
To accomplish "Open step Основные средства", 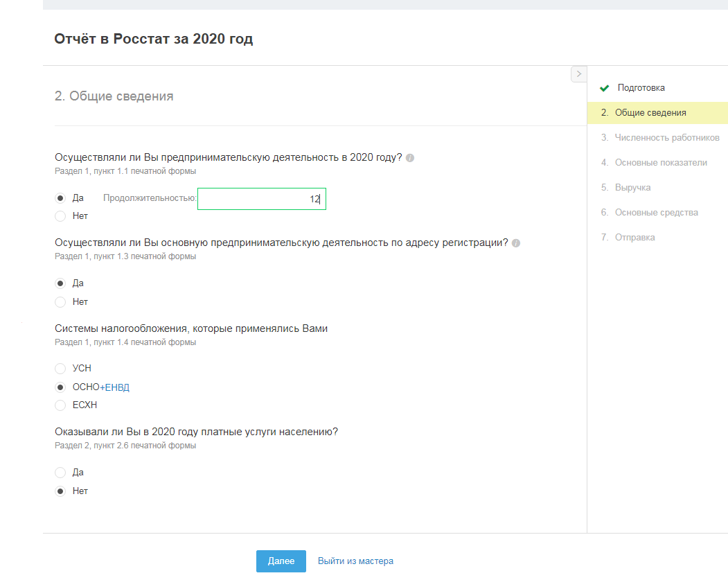I will pyautogui.click(x=656, y=213).
